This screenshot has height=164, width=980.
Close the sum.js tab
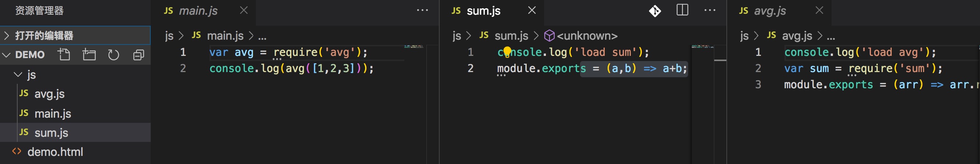pyautogui.click(x=532, y=11)
